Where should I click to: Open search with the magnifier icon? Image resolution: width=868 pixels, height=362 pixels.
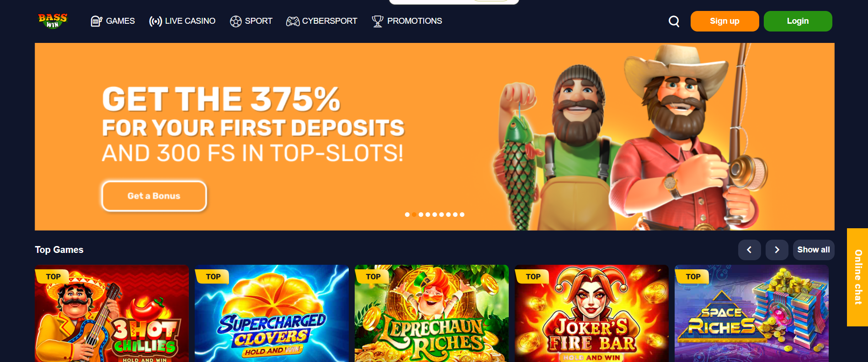674,21
